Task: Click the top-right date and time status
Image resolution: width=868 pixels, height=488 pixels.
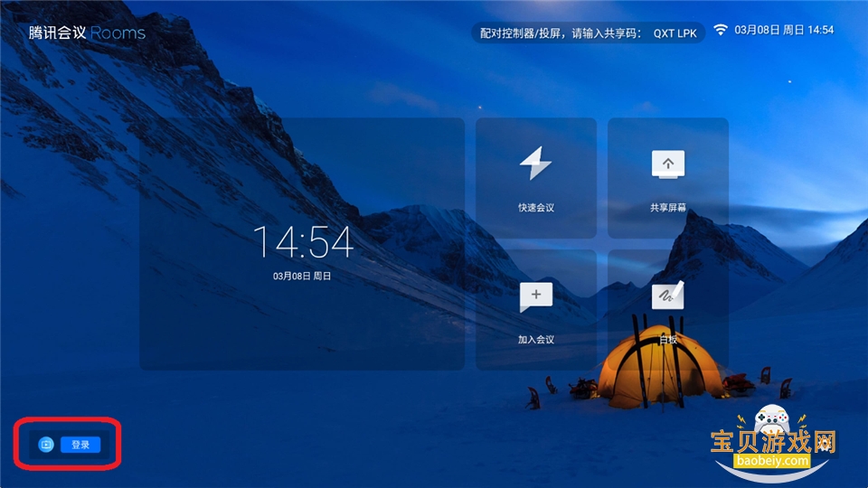Action: (784, 30)
